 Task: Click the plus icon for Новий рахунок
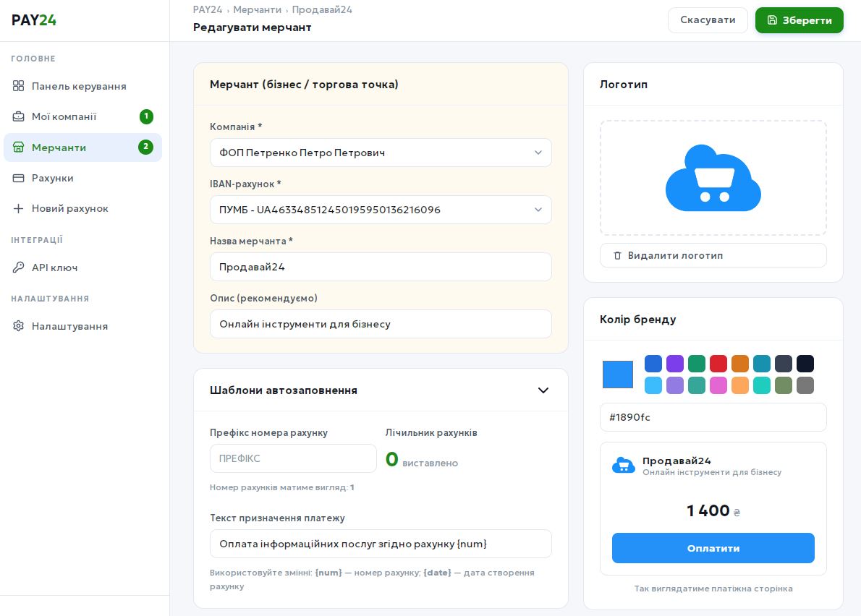coord(19,208)
